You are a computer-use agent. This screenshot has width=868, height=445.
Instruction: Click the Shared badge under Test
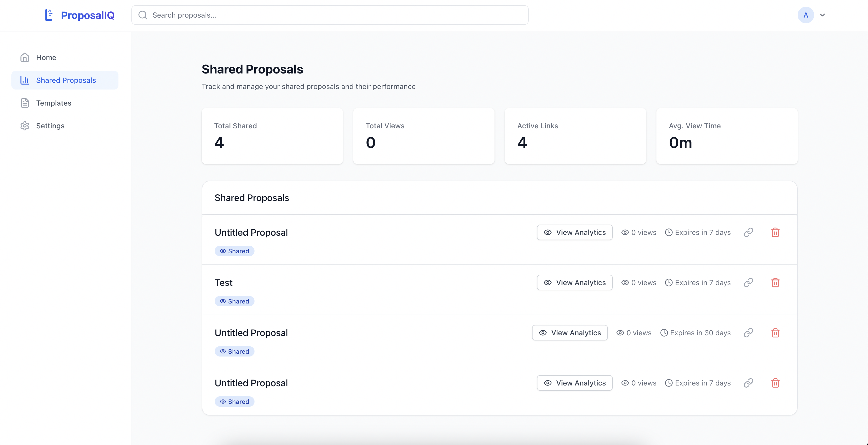pyautogui.click(x=235, y=301)
